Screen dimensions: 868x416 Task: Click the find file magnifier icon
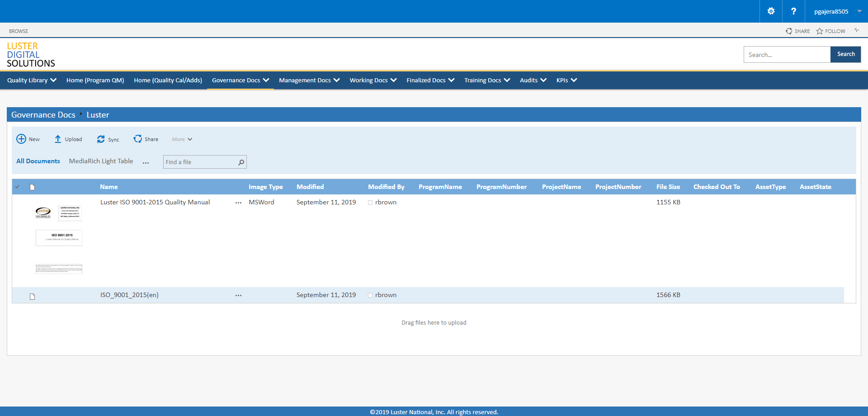click(241, 162)
